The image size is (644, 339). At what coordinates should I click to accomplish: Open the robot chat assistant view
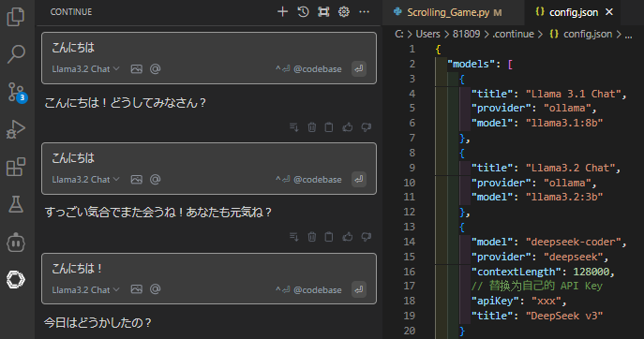pos(16,243)
